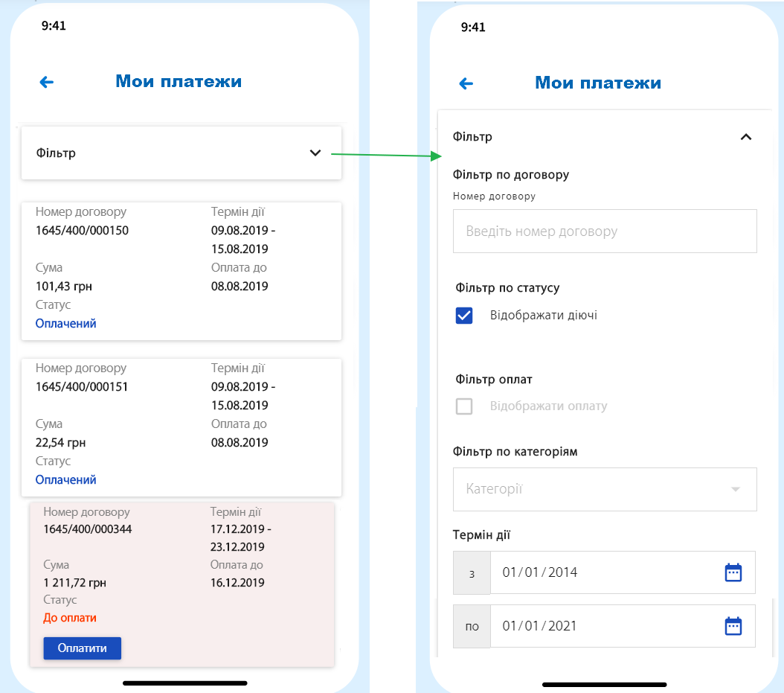The image size is (784, 693).
Task: Click back arrow on left phone screen
Action: [x=47, y=83]
